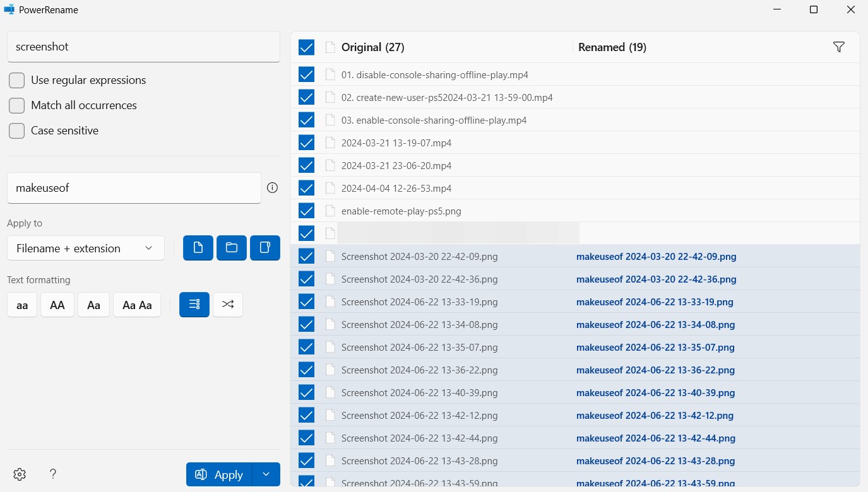Select 02. create-new-user-ps52024-03-21 13-59-00.mp4 row
This screenshot has height=492, width=868.
(575, 97)
